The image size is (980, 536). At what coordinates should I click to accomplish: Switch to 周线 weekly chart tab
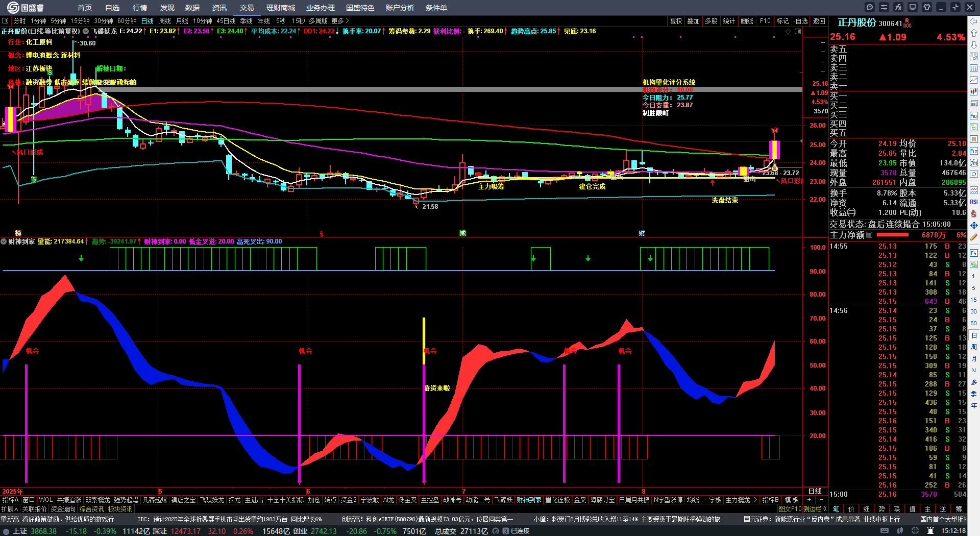tap(165, 21)
